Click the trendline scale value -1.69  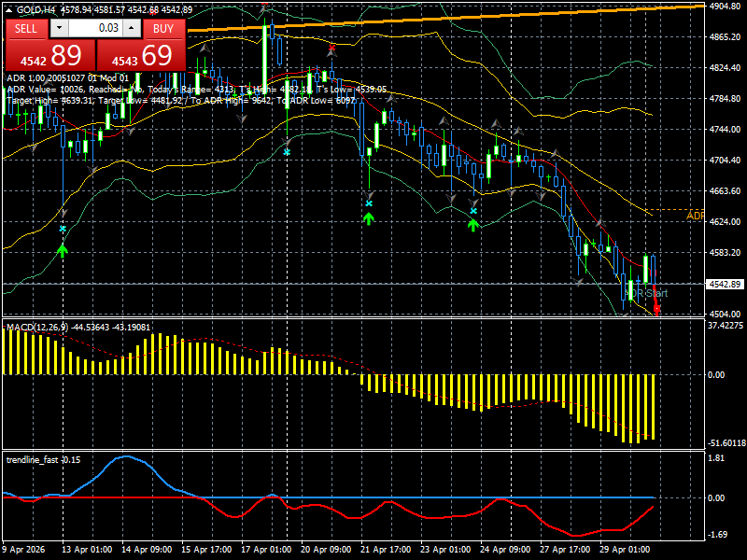tap(717, 535)
